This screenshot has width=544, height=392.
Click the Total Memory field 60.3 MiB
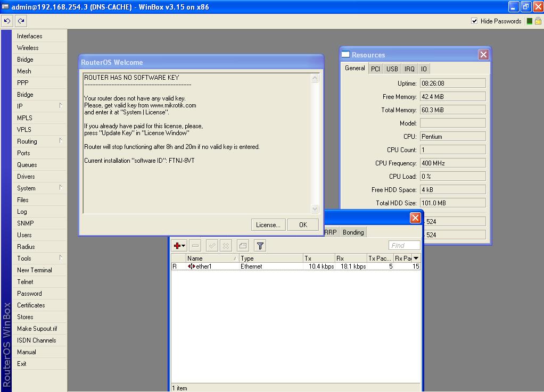[x=453, y=110]
